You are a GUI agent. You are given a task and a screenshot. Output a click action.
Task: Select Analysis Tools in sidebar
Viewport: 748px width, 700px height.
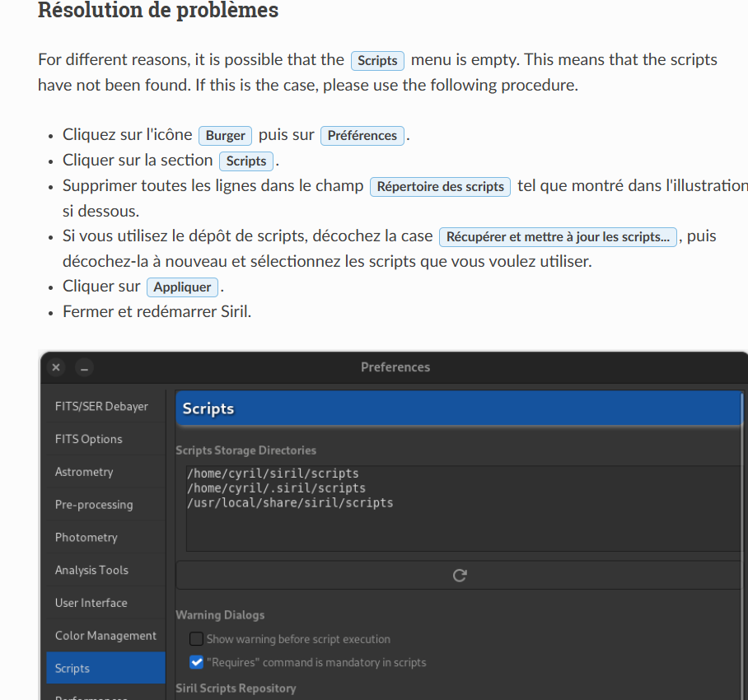91,570
